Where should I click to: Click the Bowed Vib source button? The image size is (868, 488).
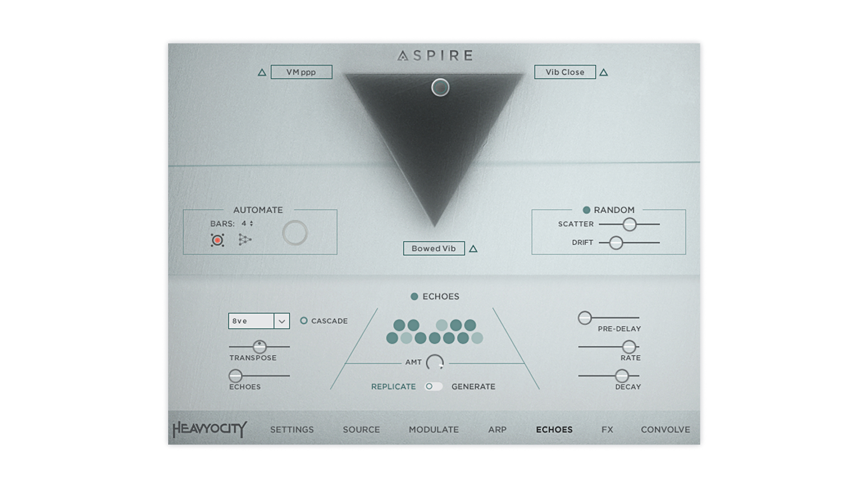pyautogui.click(x=434, y=249)
